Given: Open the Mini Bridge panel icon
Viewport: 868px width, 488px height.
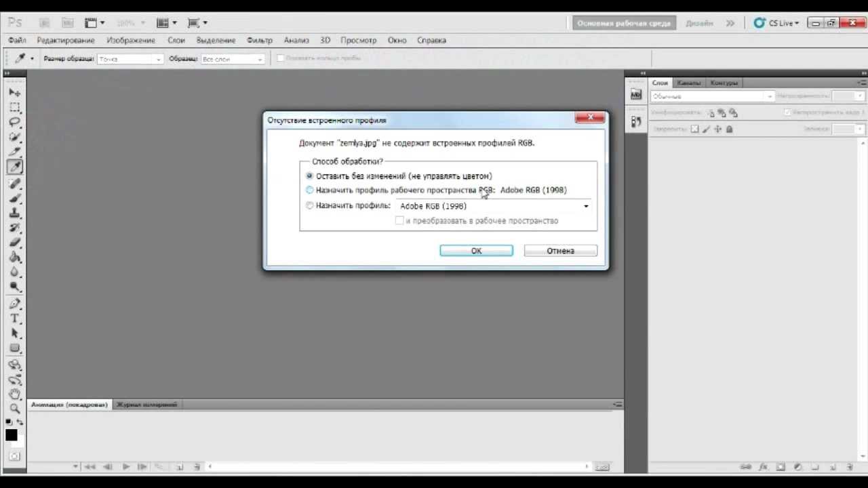Looking at the screenshot, I should coord(636,95).
